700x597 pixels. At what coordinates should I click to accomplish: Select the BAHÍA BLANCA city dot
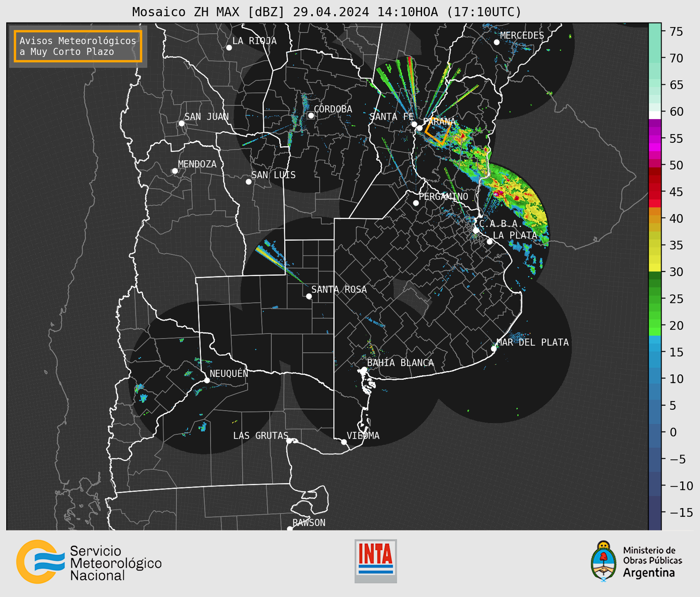[364, 369]
